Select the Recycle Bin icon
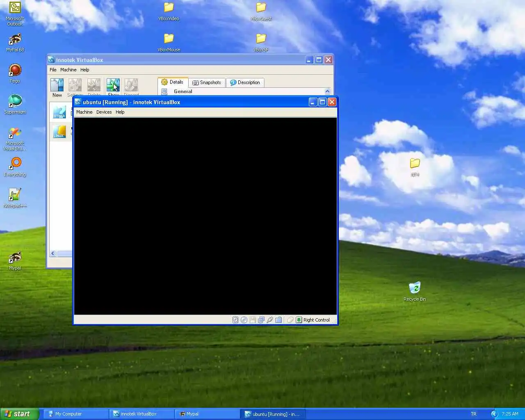 point(415,292)
